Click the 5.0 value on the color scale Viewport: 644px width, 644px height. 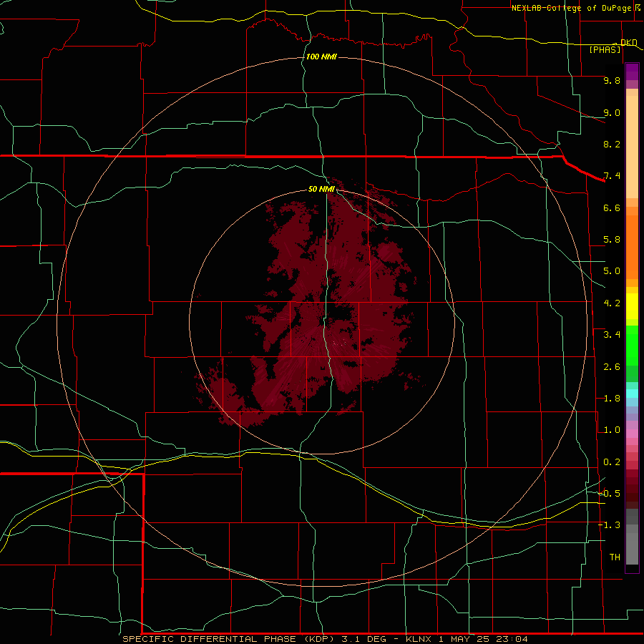click(612, 271)
